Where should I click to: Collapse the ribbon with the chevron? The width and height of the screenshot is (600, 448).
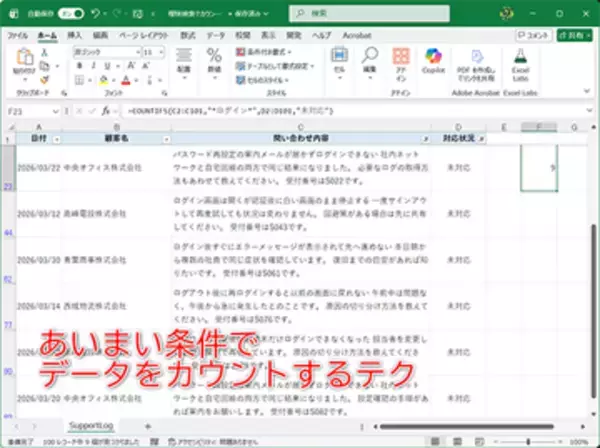point(587,91)
